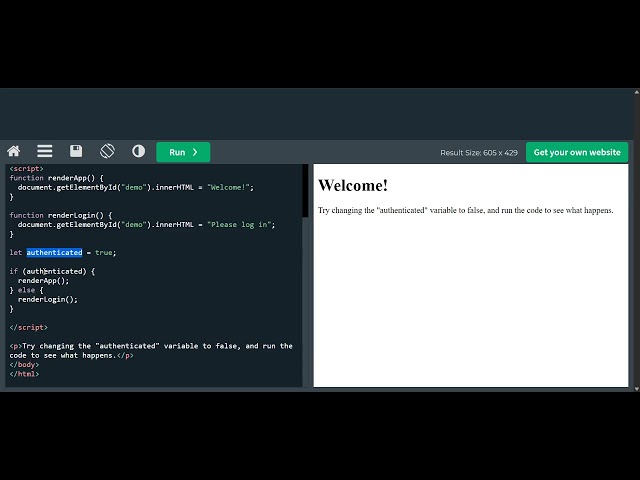Click the opening <script> tag

[x=26, y=169]
